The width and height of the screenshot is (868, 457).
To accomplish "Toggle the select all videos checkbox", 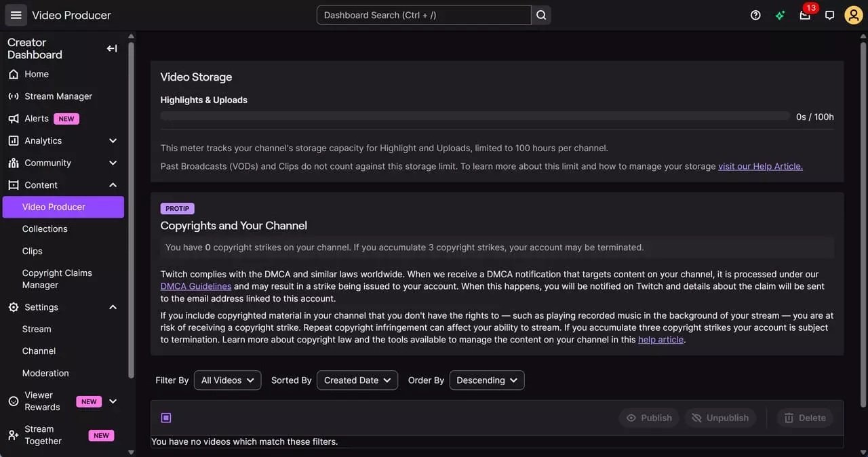I will pos(166,418).
